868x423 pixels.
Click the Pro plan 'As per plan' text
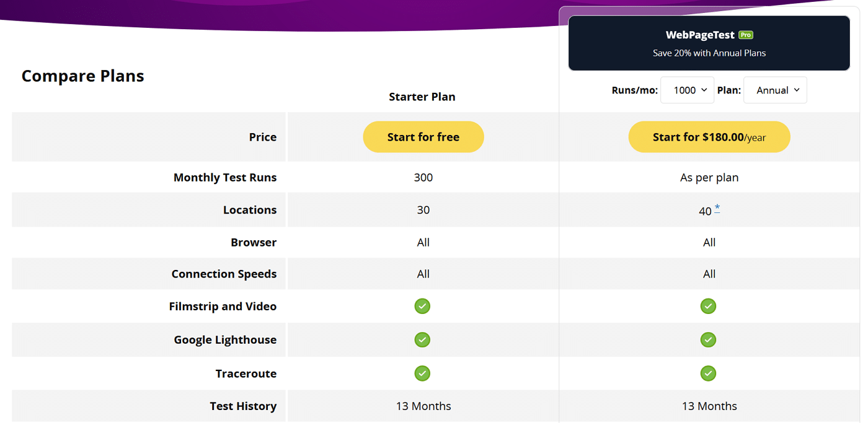709,178
